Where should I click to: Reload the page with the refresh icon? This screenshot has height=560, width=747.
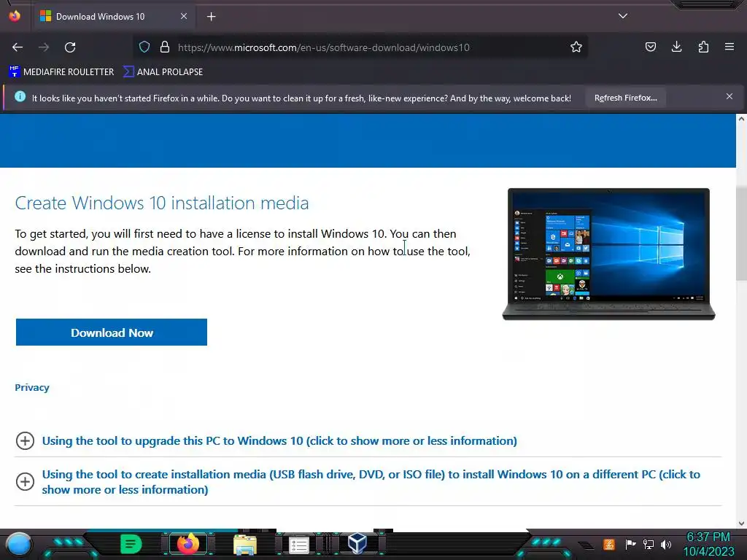tap(70, 47)
